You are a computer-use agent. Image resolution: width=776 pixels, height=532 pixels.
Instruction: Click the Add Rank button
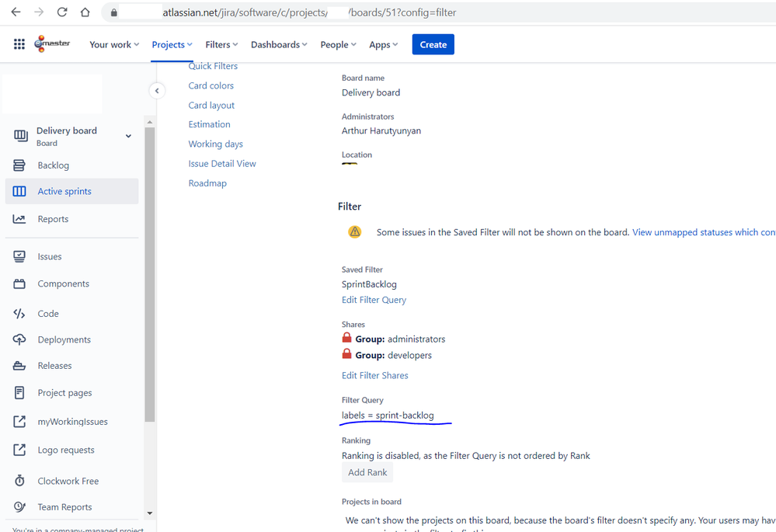pos(367,473)
